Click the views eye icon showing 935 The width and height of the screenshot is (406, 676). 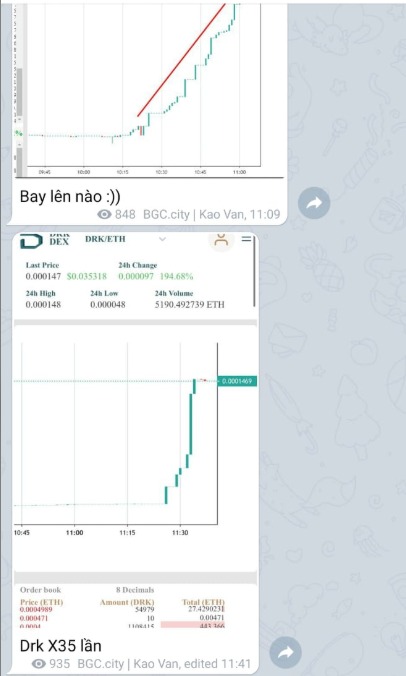tap(39, 664)
